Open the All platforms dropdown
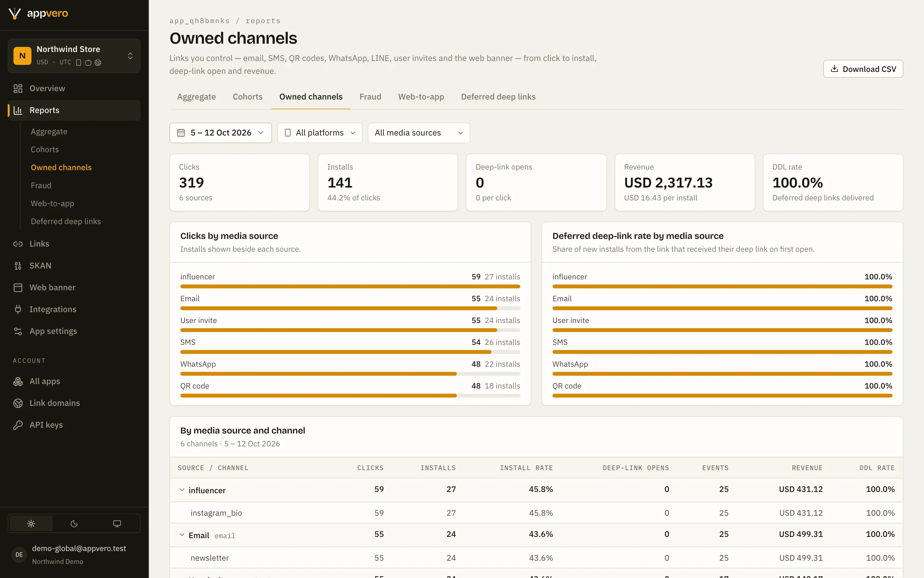This screenshot has width=924, height=578. (x=320, y=133)
